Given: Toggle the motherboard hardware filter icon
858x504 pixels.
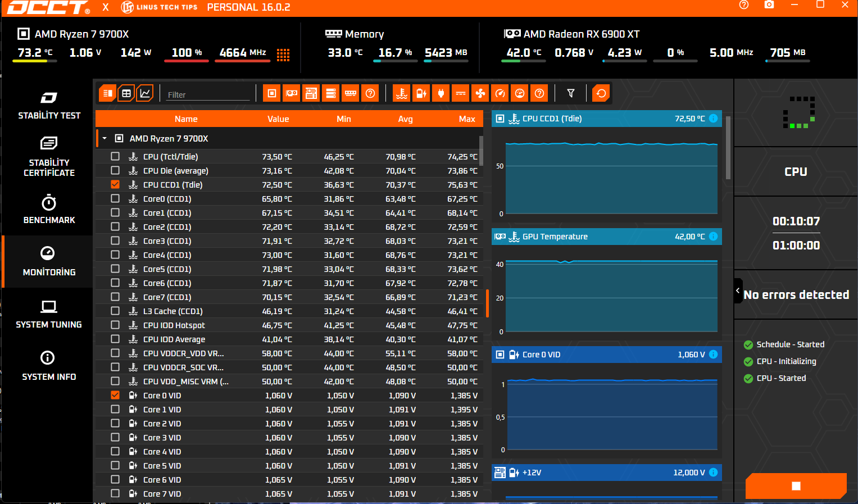Looking at the screenshot, I should coord(311,93).
